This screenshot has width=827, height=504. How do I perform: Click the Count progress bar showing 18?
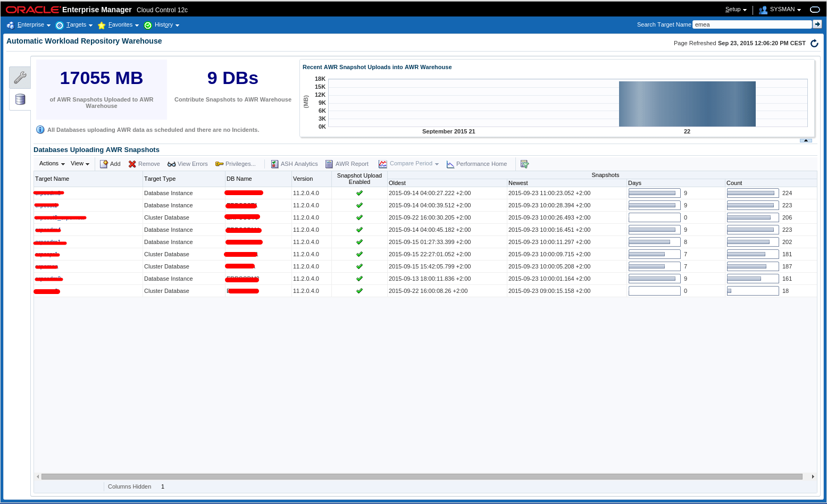[x=753, y=291]
